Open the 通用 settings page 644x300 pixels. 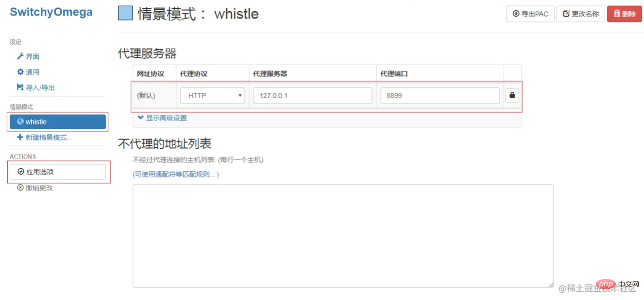[28, 72]
